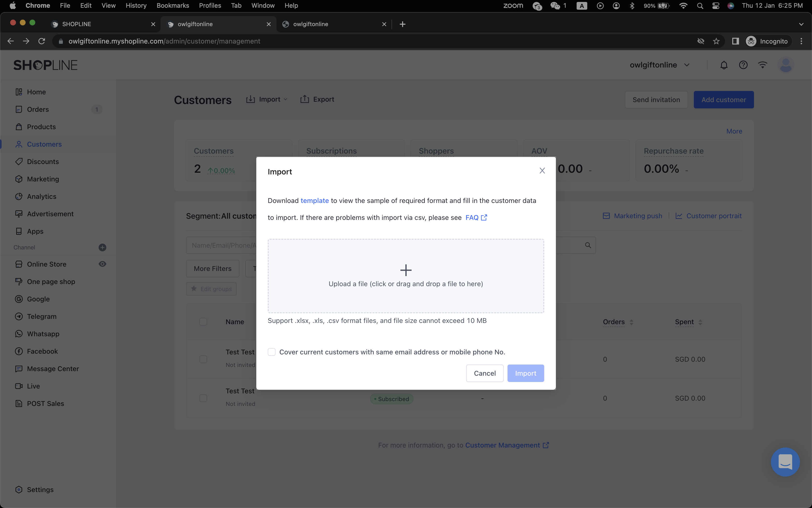Open Whatsapp channel
The height and width of the screenshot is (508, 812).
(43, 334)
